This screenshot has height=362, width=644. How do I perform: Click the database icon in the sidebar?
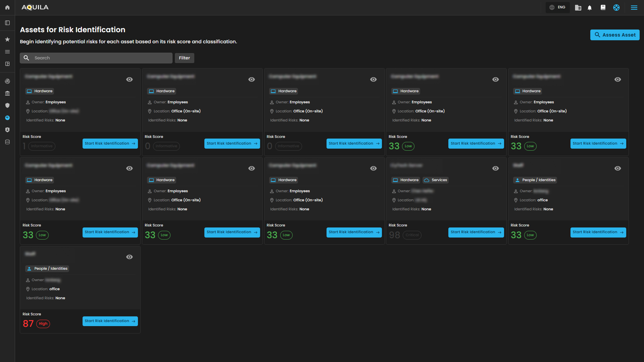tap(7, 142)
